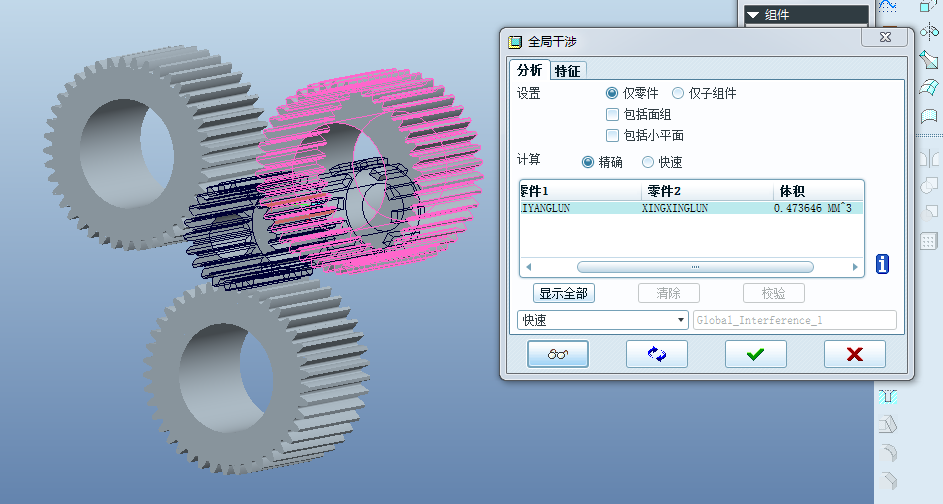Screen dimensions: 943x504
Task: Select the Boundary Blend surface tool
Action: pos(928,88)
